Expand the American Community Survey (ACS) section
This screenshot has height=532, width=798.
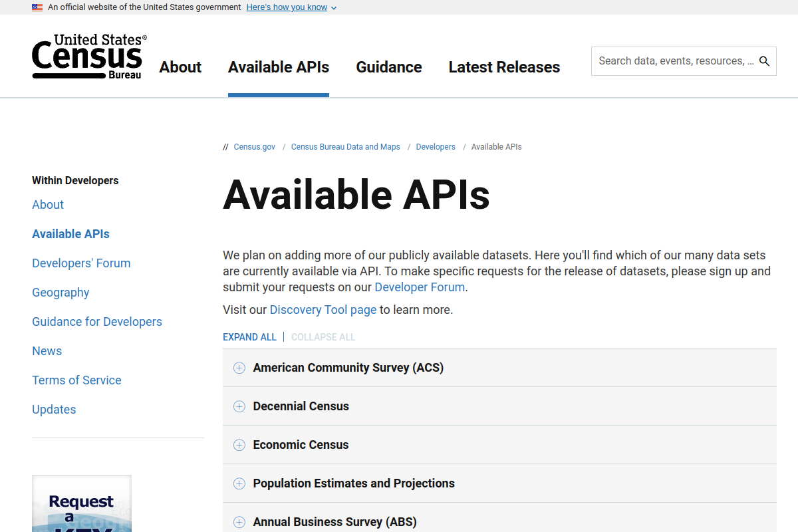[499, 368]
